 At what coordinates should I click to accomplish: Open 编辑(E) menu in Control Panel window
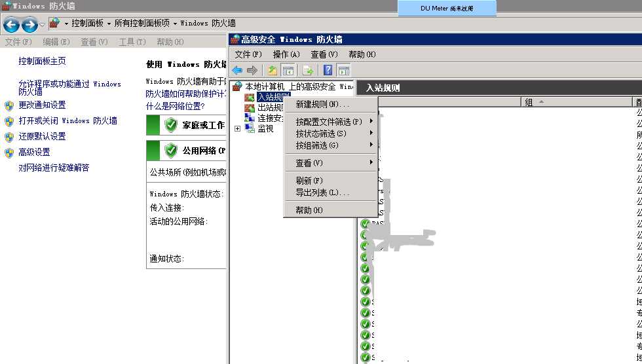click(56, 42)
